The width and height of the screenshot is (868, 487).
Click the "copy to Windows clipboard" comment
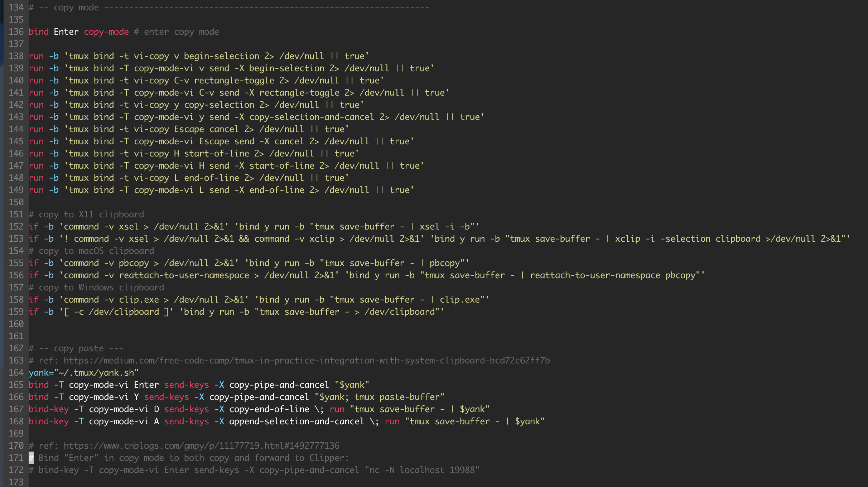[101, 288]
